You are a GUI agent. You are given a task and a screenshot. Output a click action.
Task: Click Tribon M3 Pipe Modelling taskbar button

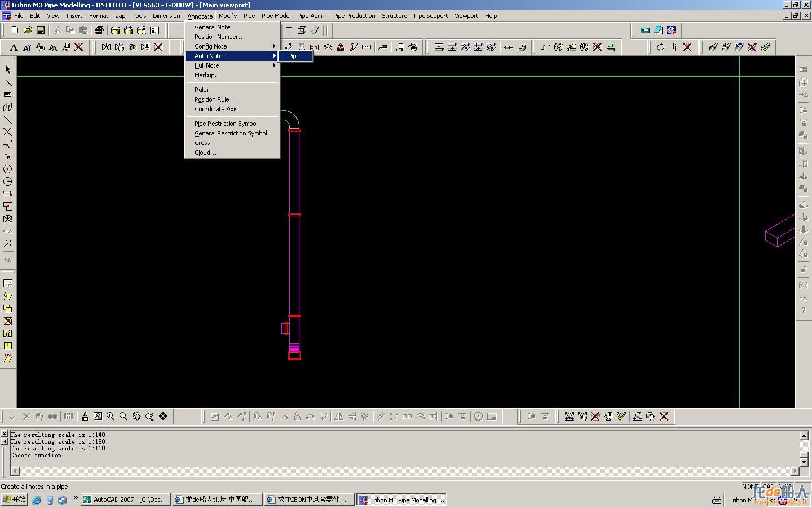click(402, 500)
